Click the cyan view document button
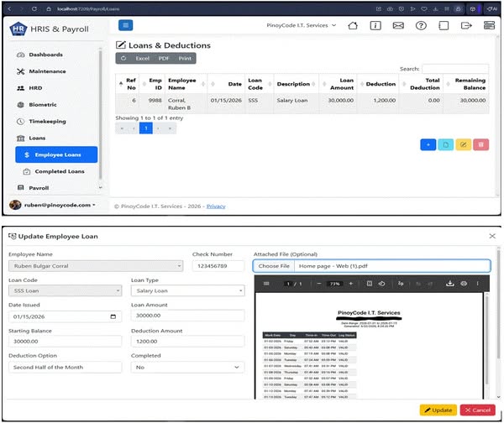The height and width of the screenshot is (423, 504). point(445,145)
